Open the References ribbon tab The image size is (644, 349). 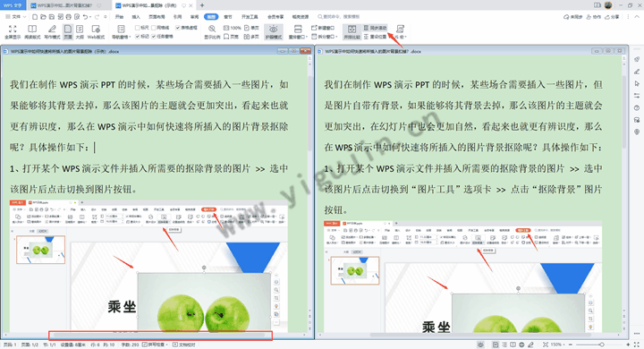click(x=177, y=17)
